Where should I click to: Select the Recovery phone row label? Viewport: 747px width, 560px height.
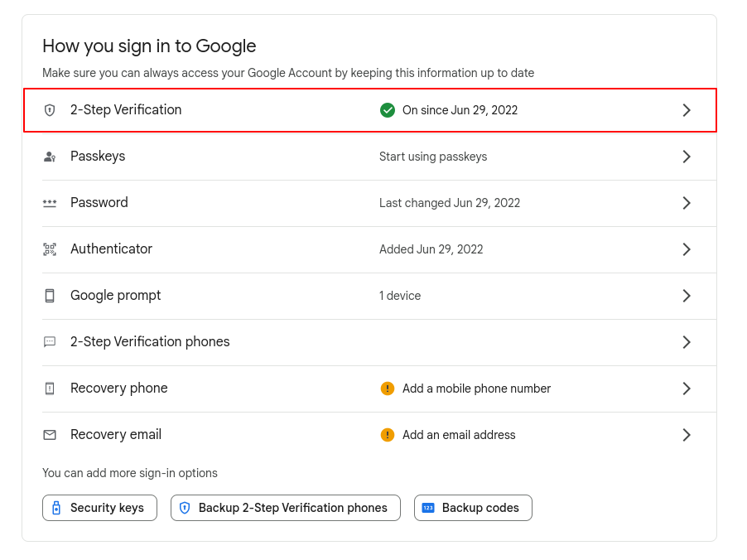(119, 388)
